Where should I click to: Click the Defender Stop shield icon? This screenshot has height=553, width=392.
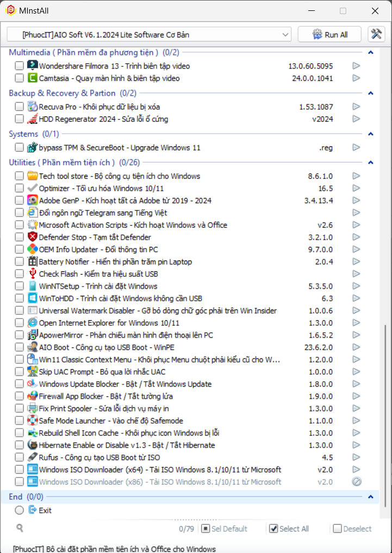pyautogui.click(x=33, y=237)
